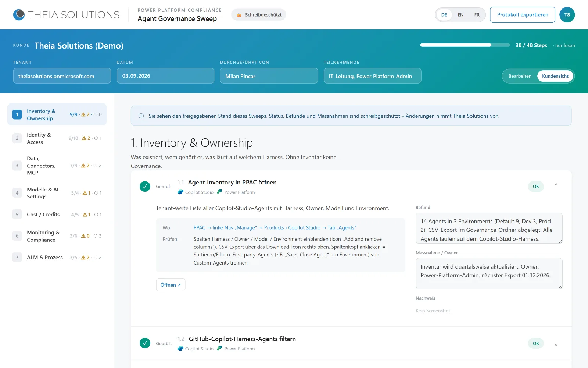This screenshot has width=588, height=368.
Task: Open Identity & Access section
Action: click(57, 138)
